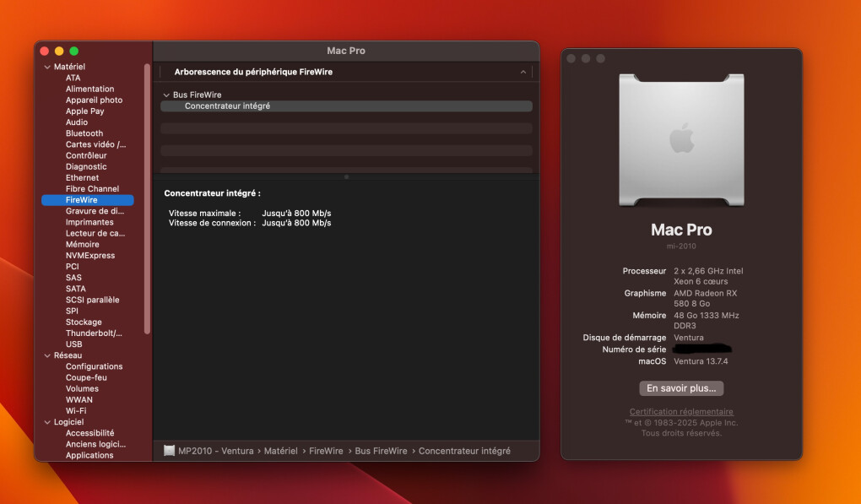Viewport: 861px width, 504px height.
Task: Click the Mac Pro tower image
Action: (681, 140)
